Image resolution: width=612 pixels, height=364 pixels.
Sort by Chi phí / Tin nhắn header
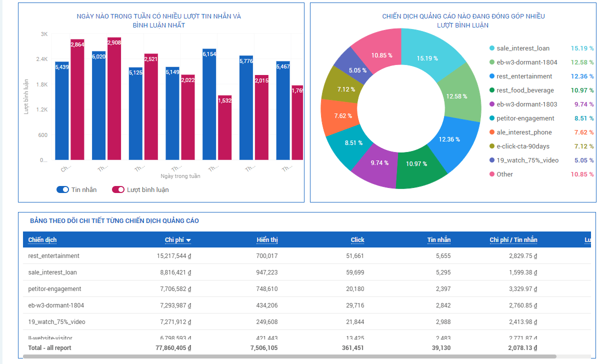pos(513,240)
